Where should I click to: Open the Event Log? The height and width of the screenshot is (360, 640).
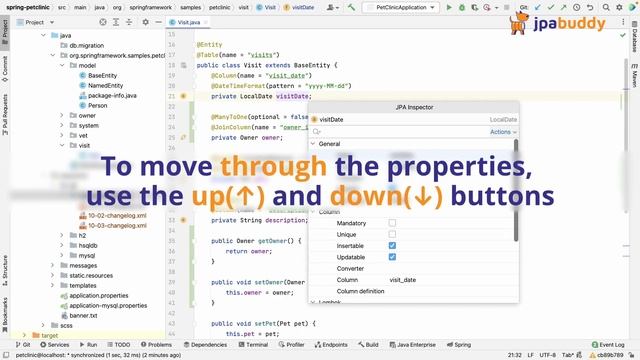[608, 345]
